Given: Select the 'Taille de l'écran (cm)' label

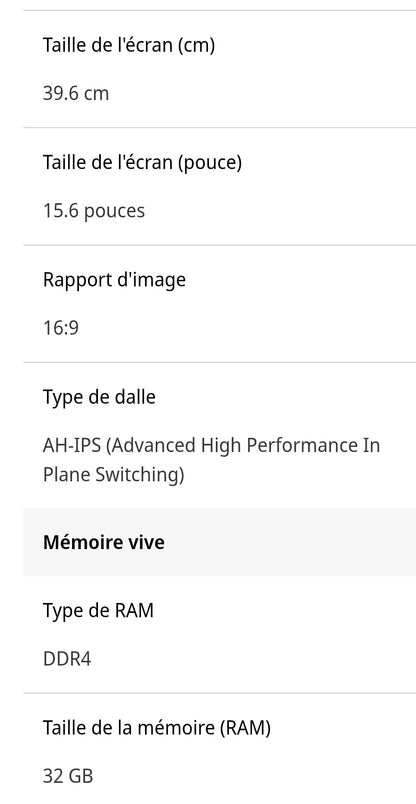Looking at the screenshot, I should pyautogui.click(x=129, y=45).
